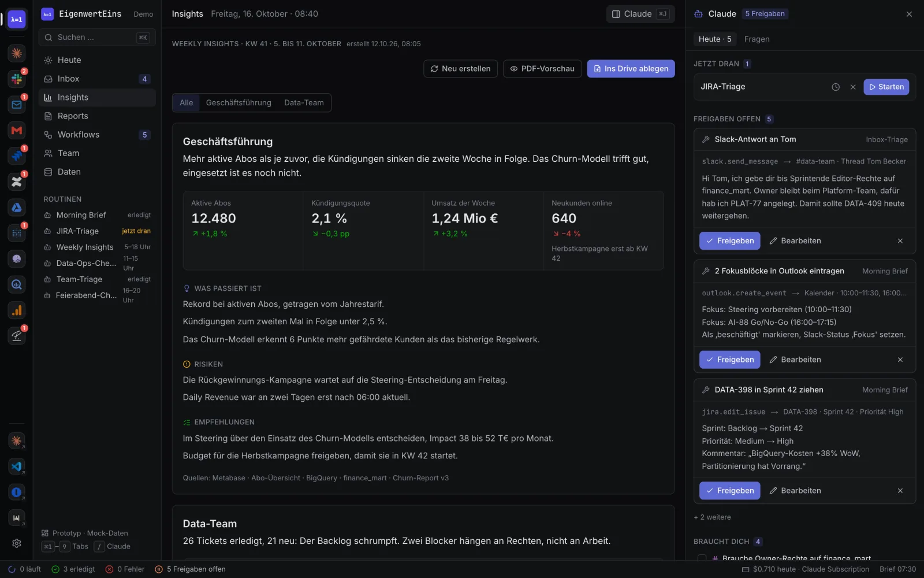Open the PDF-Vorschau

pos(542,69)
